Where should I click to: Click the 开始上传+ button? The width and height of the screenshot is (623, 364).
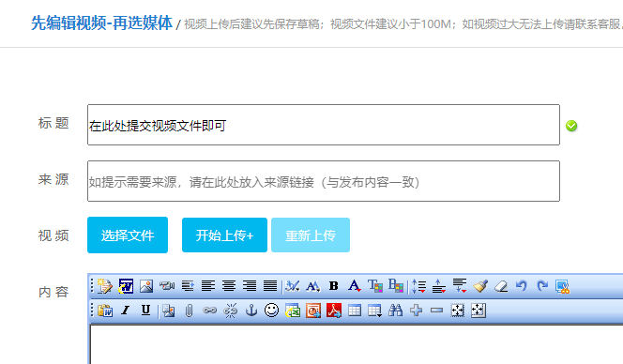pos(224,235)
